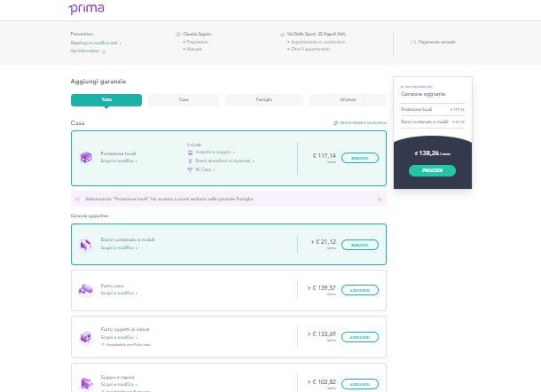Screen dimensions: 541x392
Task: Expand Incendio e scoppio details
Action: [215, 153]
